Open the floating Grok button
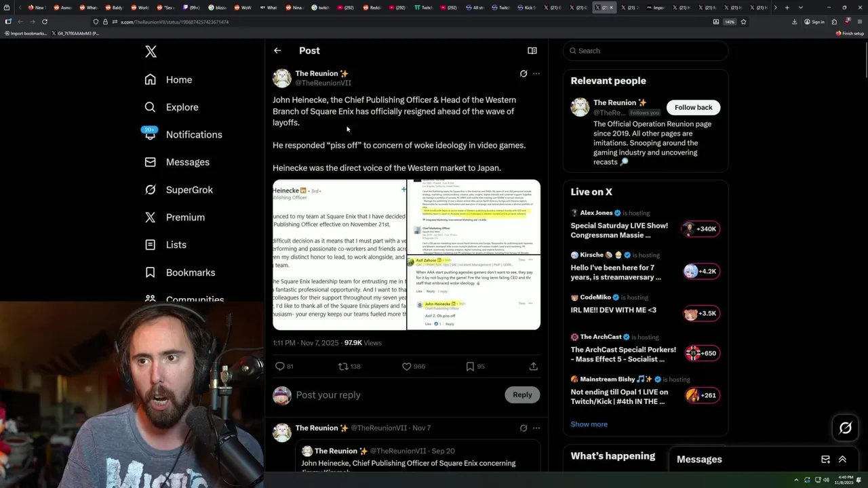The image size is (868, 488). point(846,428)
